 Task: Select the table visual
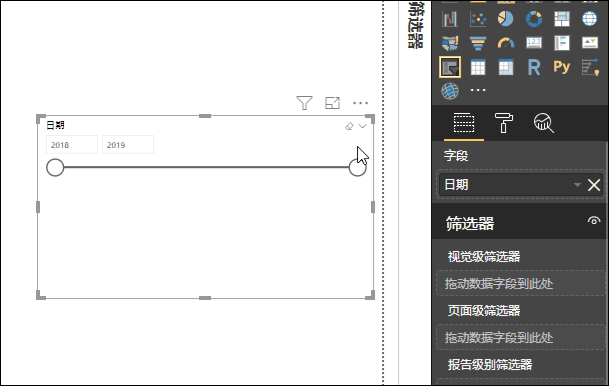click(478, 68)
